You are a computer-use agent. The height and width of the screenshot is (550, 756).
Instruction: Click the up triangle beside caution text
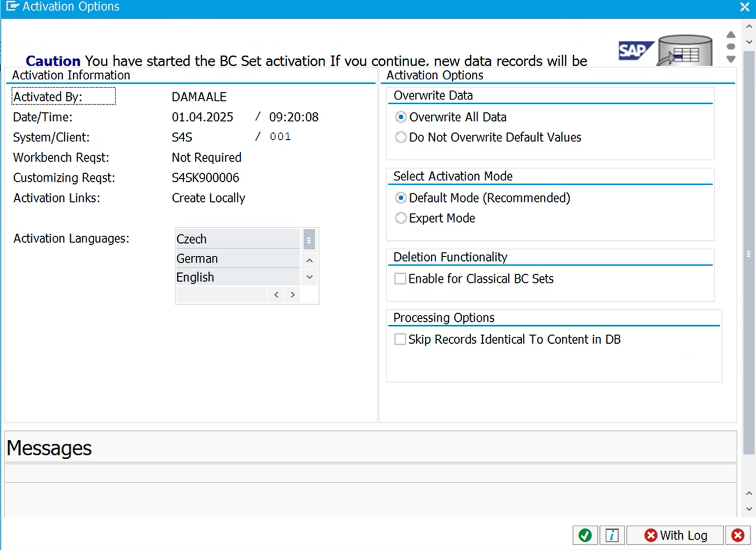[731, 35]
